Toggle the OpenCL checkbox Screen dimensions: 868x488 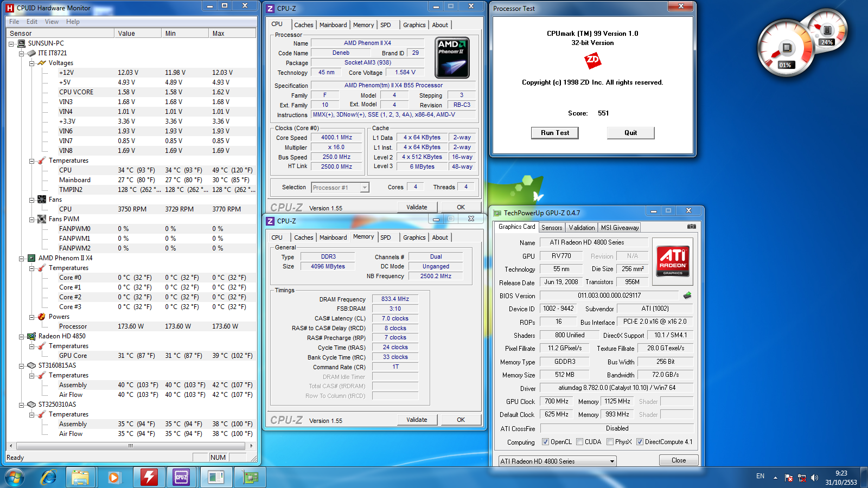[x=545, y=442]
